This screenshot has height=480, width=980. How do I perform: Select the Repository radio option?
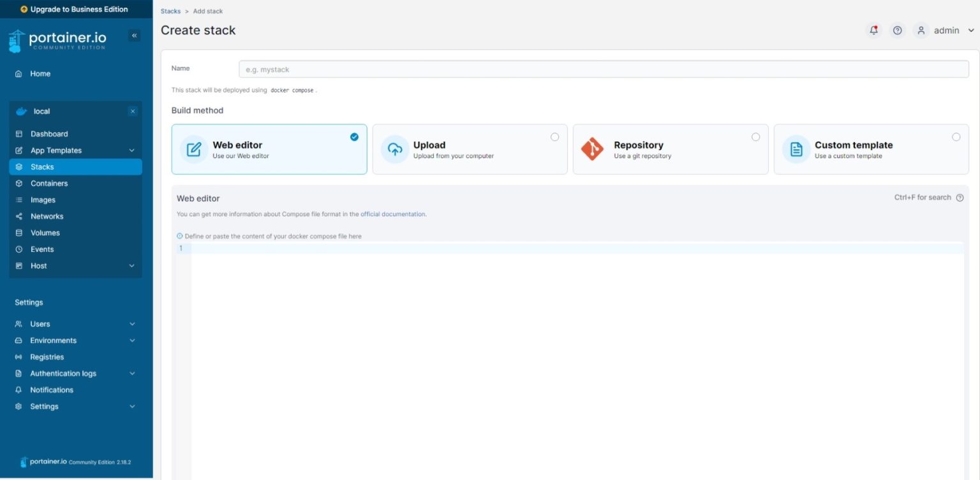coord(755,136)
